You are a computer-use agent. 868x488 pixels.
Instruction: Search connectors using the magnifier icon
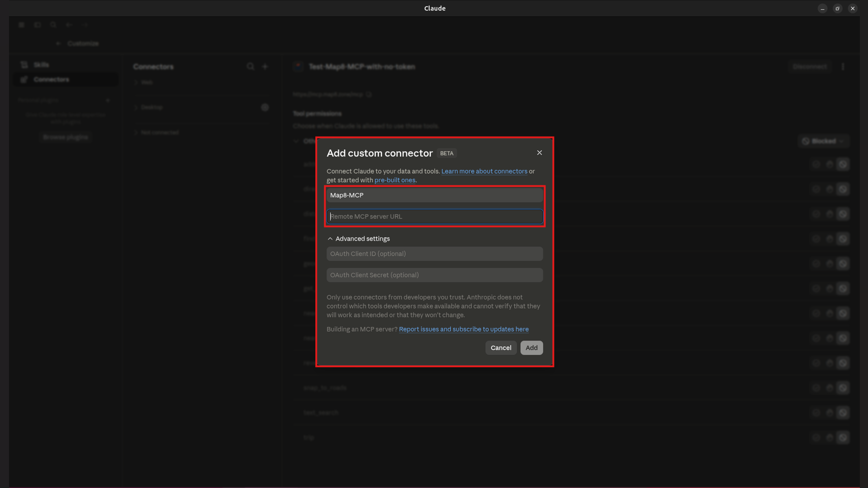click(251, 67)
